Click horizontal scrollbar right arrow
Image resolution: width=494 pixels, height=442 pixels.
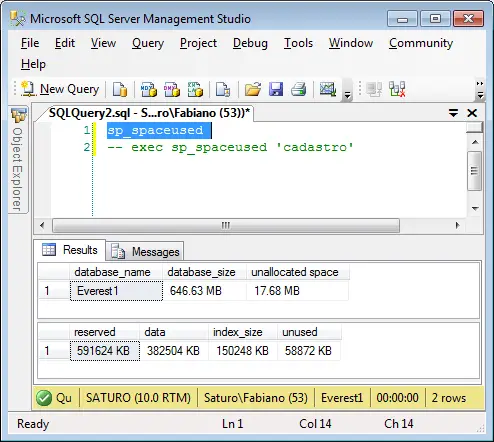458,225
